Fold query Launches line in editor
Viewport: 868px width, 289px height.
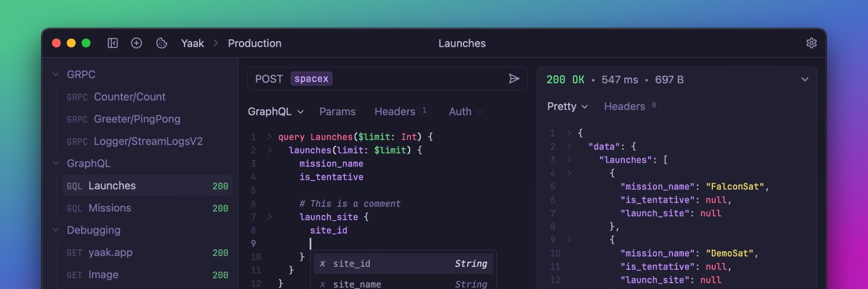click(x=270, y=137)
